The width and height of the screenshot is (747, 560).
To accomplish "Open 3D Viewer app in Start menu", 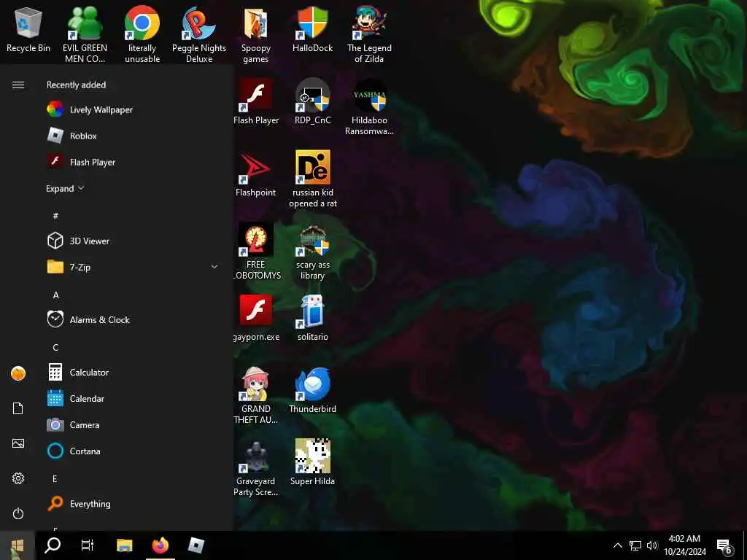I will point(134,241).
